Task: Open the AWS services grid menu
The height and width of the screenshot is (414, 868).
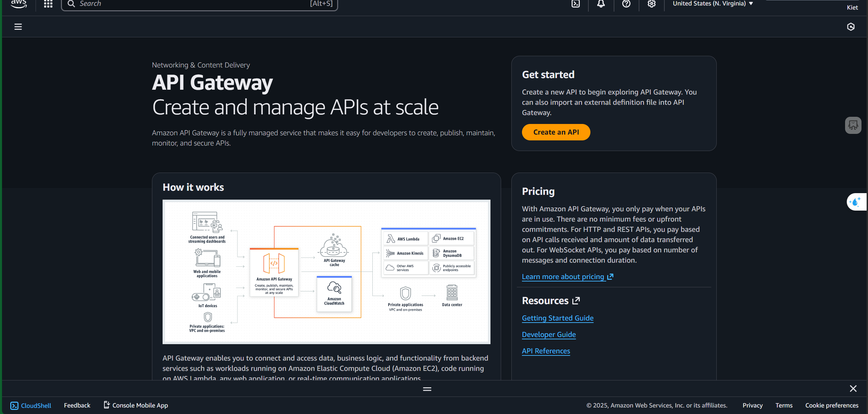Action: [48, 4]
